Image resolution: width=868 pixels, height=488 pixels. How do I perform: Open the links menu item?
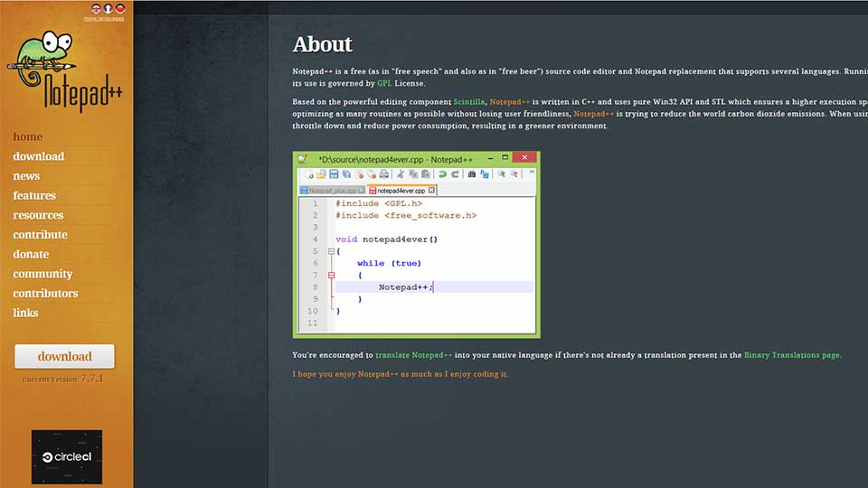[x=25, y=313]
